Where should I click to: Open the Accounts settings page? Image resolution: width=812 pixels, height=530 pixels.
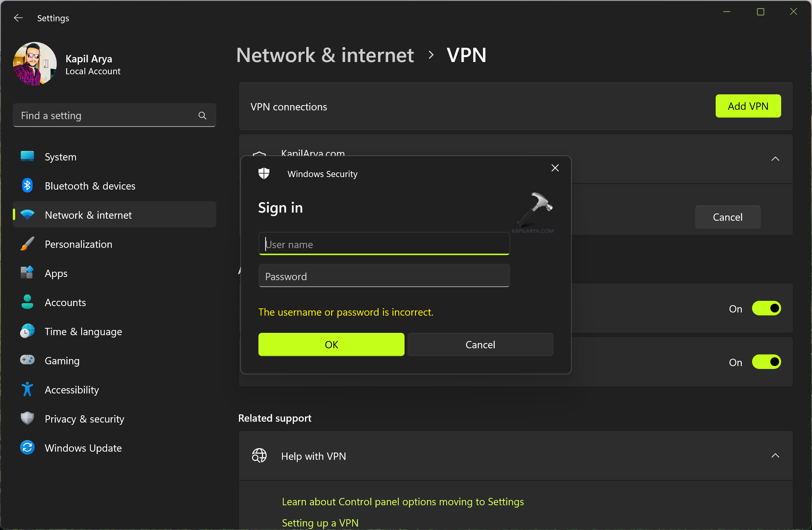[x=65, y=302]
